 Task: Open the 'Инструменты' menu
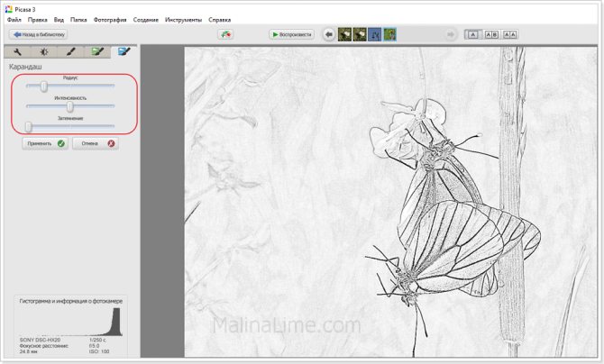coord(183,20)
